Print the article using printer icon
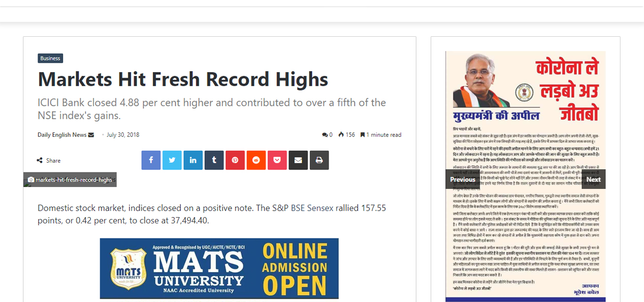Screen dimensions: 644x302 319,160
